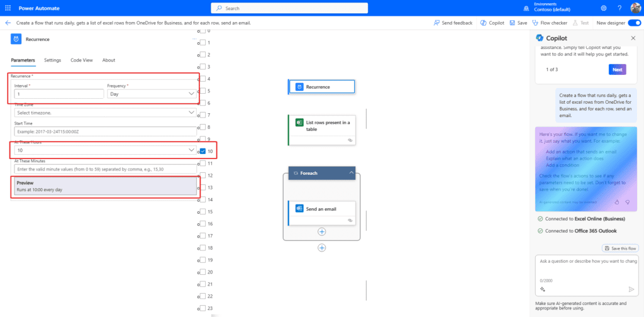Uncheck the hour 10 checkbox

(202, 151)
